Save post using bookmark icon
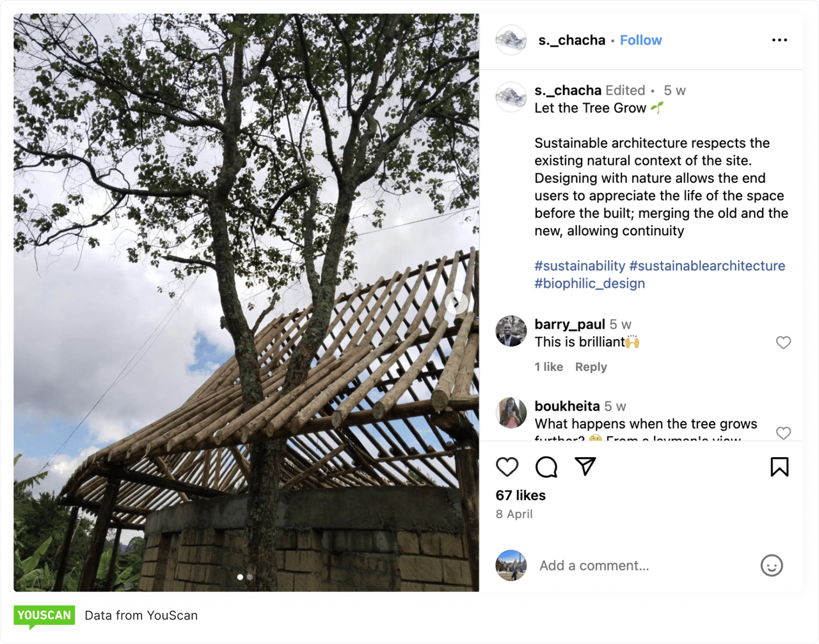819x644 pixels. [779, 467]
